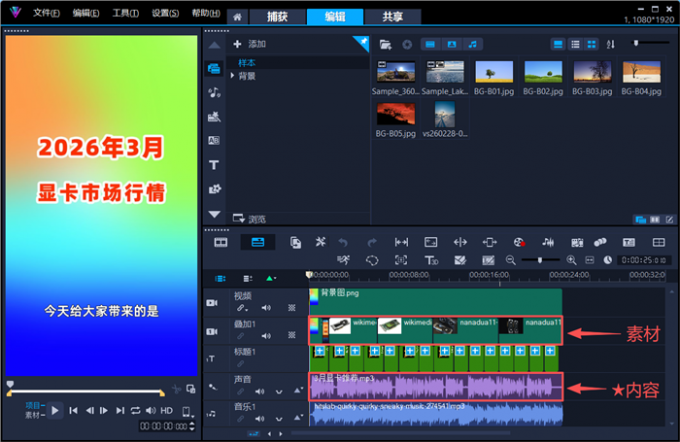
Task: Open the 工具(T) menu
Action: (125, 13)
